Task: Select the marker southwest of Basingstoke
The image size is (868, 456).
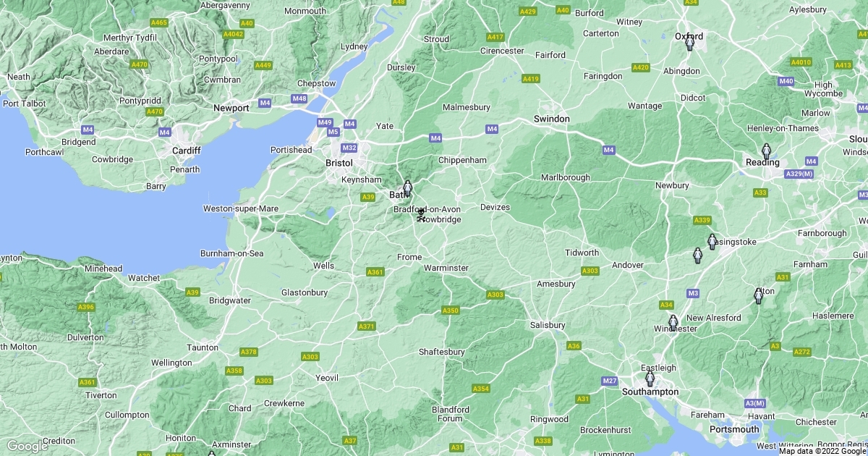Action: pyautogui.click(x=698, y=256)
